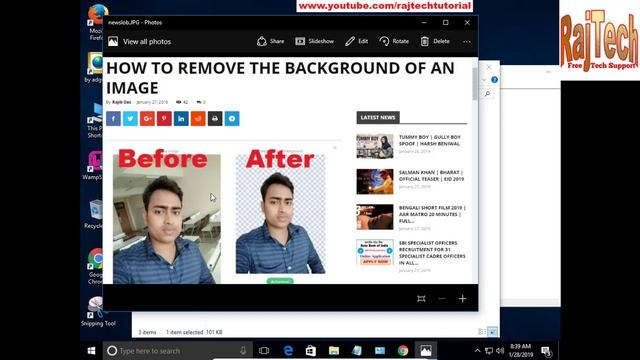Click the Share icon in Photos toolbar
640x360 pixels.
click(x=271, y=41)
